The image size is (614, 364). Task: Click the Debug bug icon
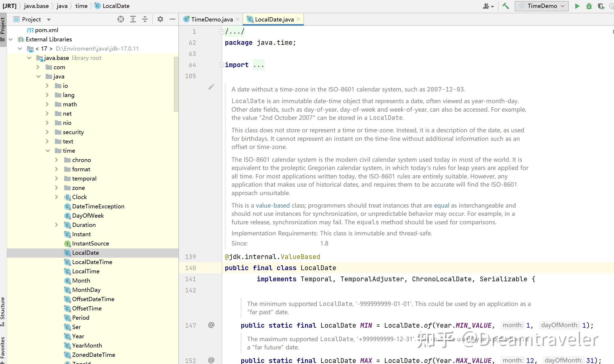click(589, 6)
